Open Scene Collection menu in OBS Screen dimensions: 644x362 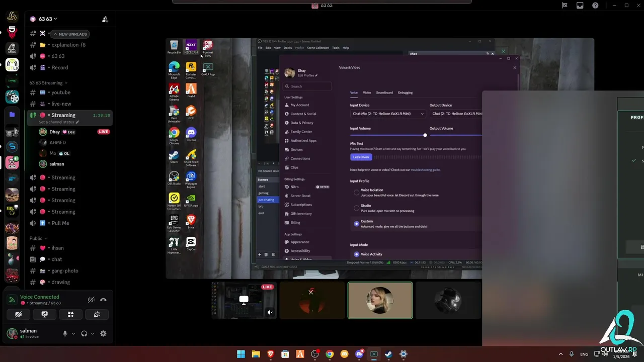click(318, 48)
